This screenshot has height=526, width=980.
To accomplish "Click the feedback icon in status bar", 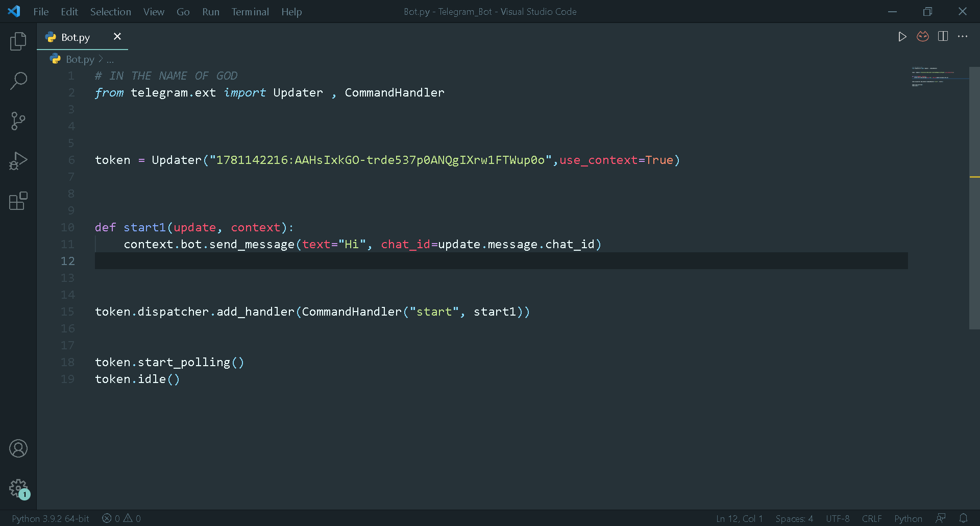I will (x=941, y=518).
